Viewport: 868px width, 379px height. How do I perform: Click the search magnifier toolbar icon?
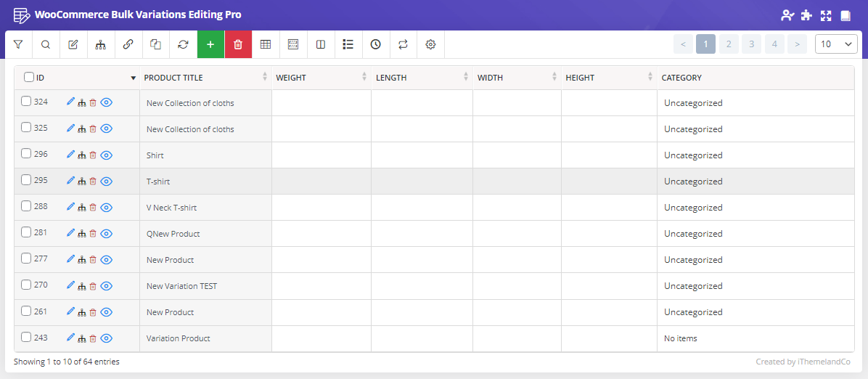pos(46,44)
